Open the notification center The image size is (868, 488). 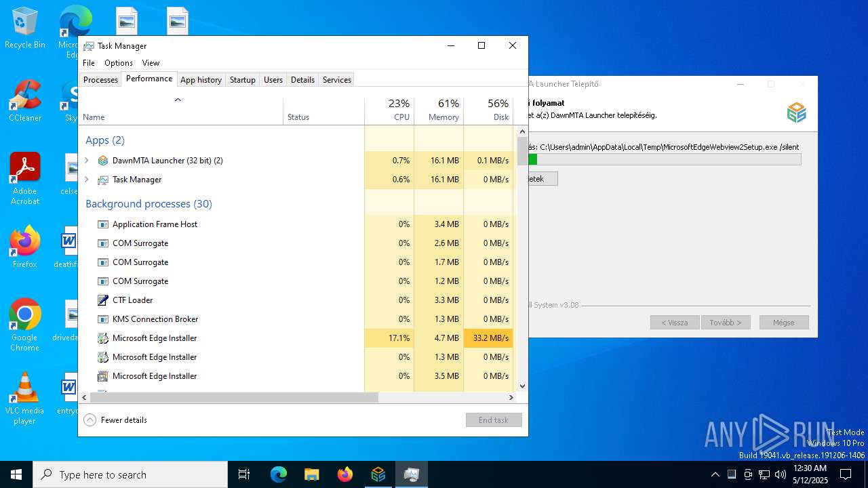tap(846, 474)
